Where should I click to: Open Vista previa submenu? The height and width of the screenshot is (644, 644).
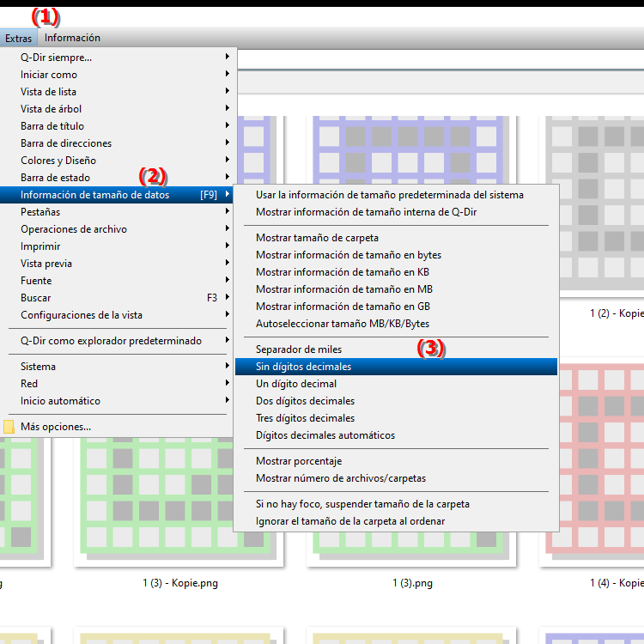tap(118, 264)
